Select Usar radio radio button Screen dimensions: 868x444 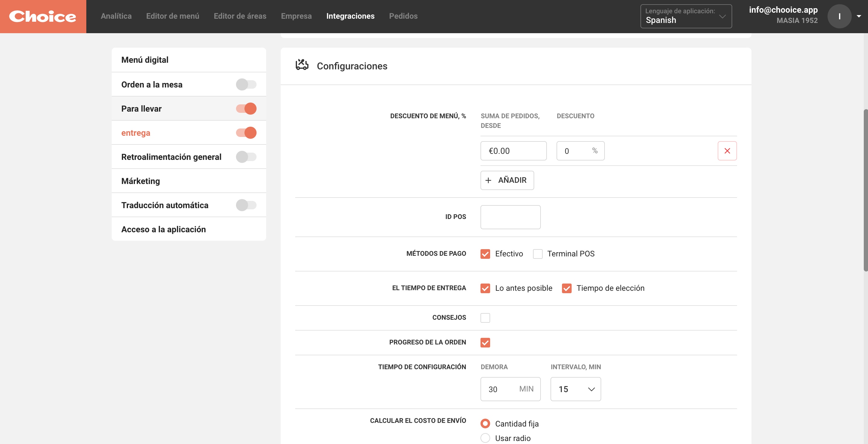point(485,438)
